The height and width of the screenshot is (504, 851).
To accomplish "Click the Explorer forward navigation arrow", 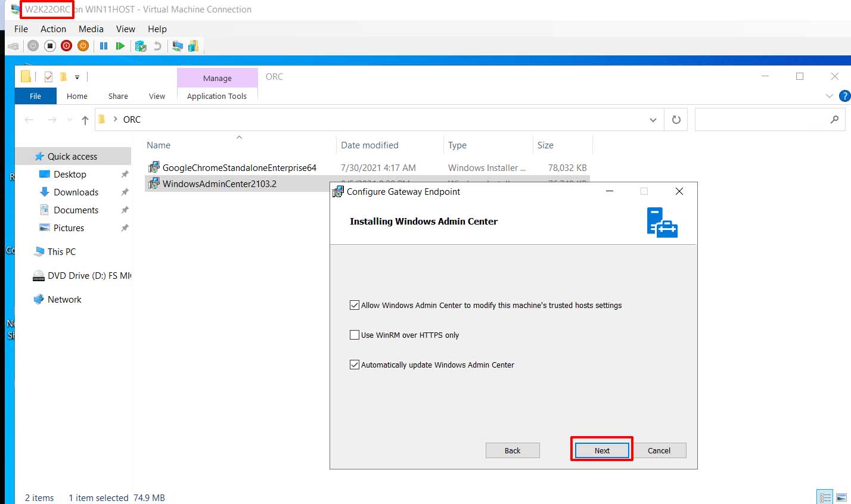I will [x=52, y=120].
